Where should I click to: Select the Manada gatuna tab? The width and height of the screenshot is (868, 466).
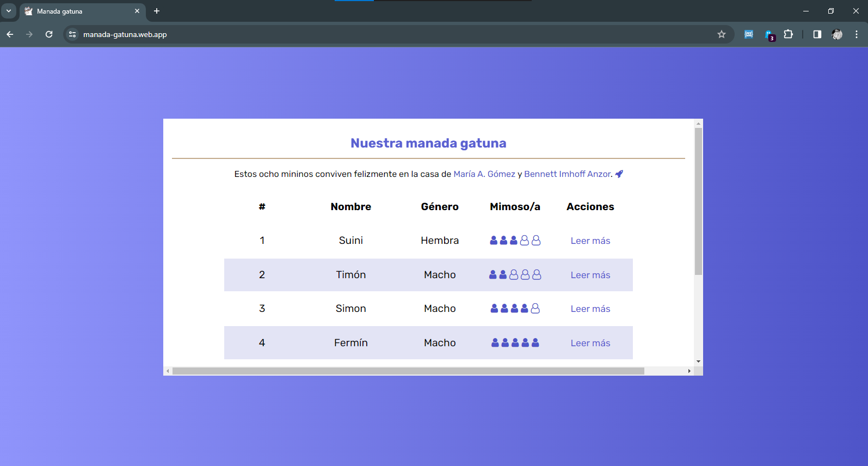click(82, 11)
